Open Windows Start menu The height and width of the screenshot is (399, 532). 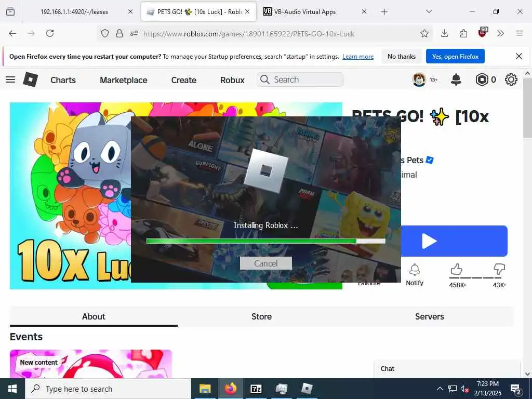click(x=12, y=389)
